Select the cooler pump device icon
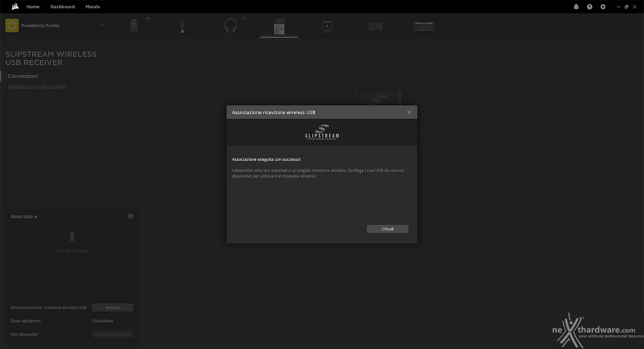The image size is (644, 349). click(x=327, y=27)
